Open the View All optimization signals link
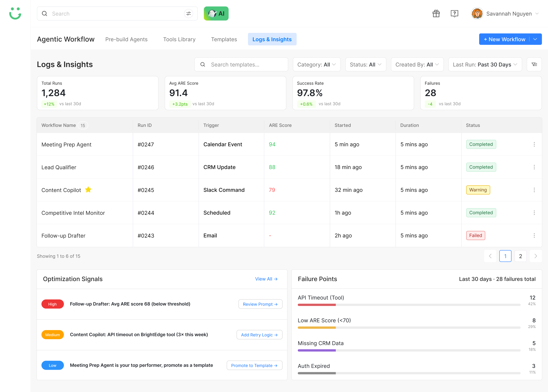 (266, 279)
